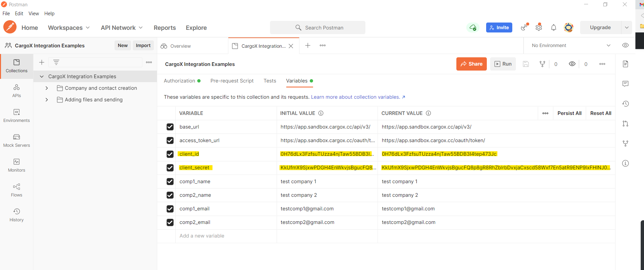The height and width of the screenshot is (270, 644).
Task: Open the notifications bell
Action: click(x=554, y=27)
